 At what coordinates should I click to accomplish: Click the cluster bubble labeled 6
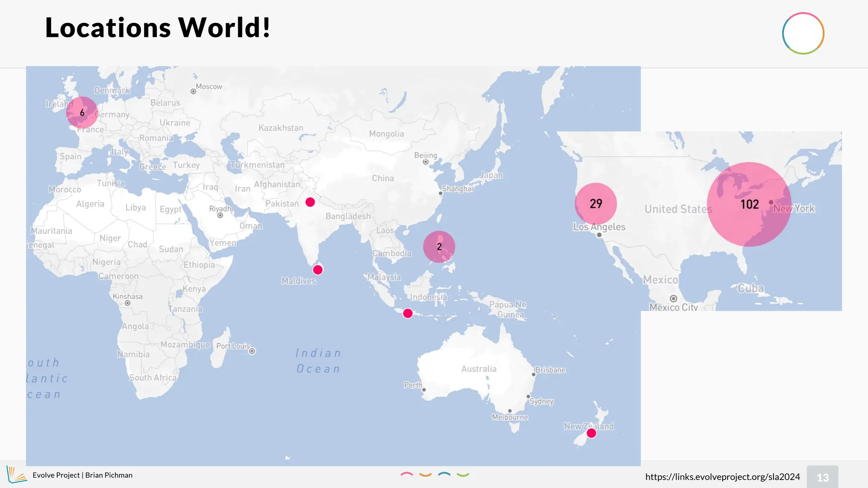click(x=82, y=112)
